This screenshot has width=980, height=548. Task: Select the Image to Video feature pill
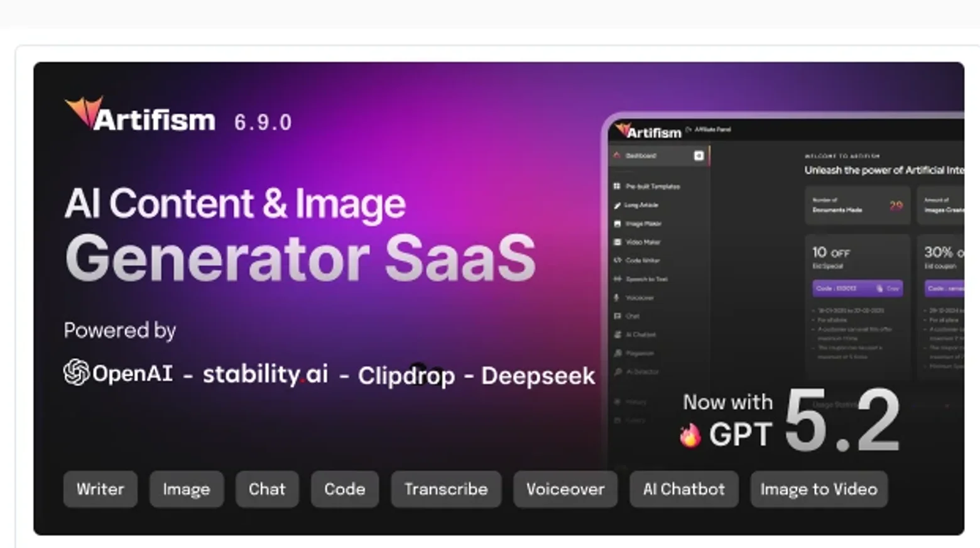pos(819,489)
